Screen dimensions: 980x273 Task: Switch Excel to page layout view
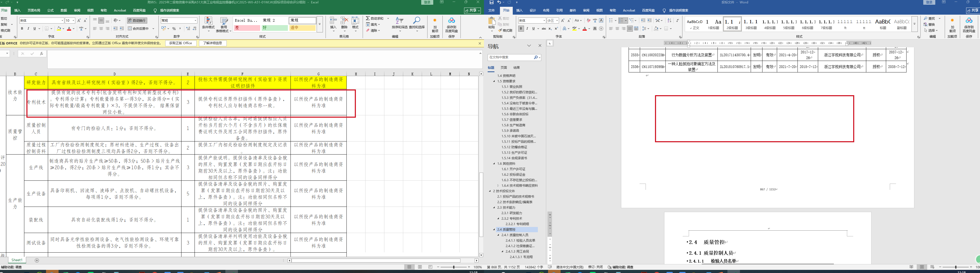tap(420, 267)
